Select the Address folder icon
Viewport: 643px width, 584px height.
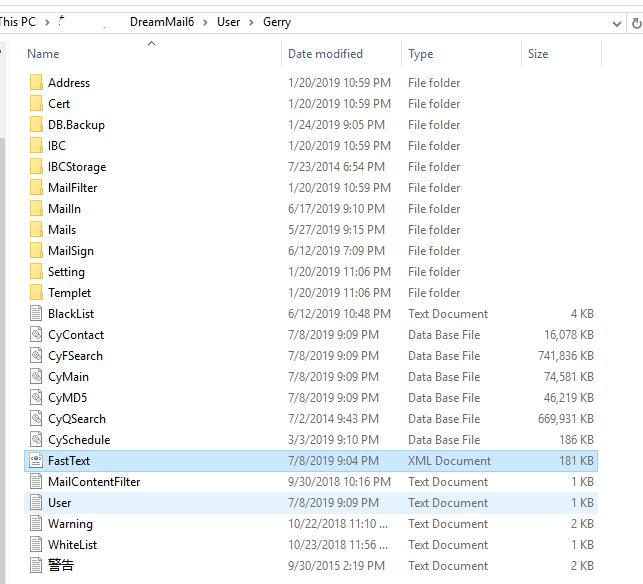(36, 82)
